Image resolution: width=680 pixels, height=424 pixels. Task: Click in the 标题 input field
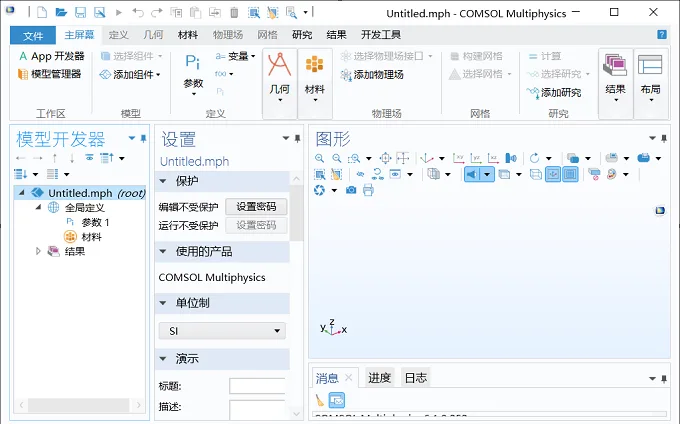tap(257, 385)
